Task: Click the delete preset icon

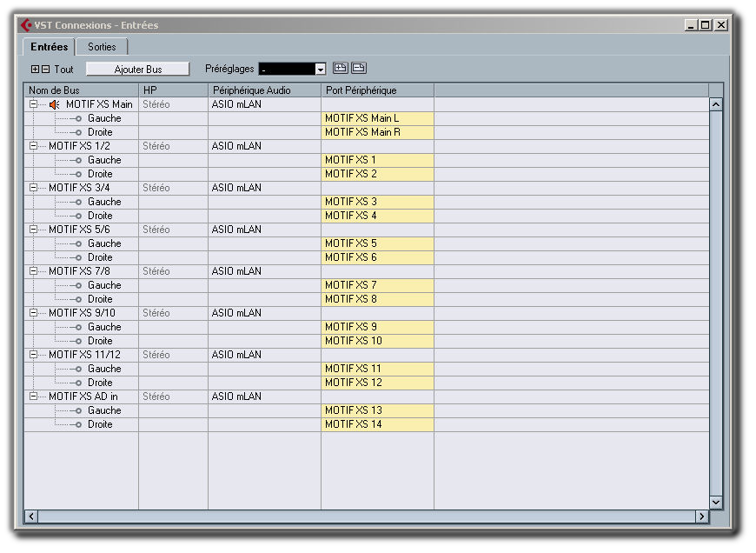Action: (x=358, y=68)
